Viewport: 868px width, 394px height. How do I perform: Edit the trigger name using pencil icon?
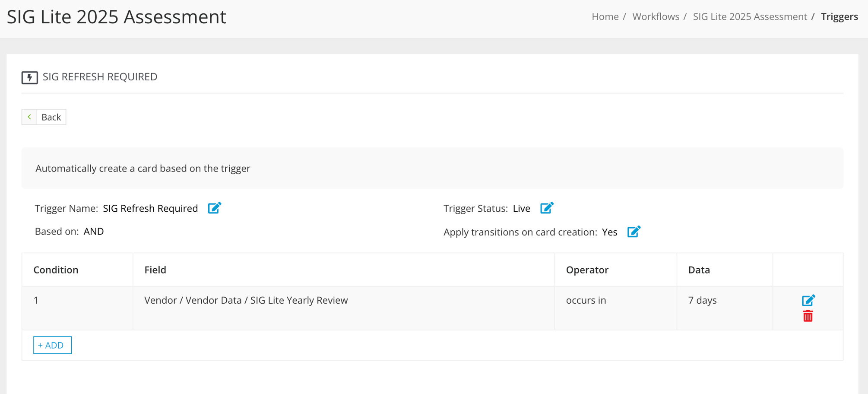coord(215,208)
